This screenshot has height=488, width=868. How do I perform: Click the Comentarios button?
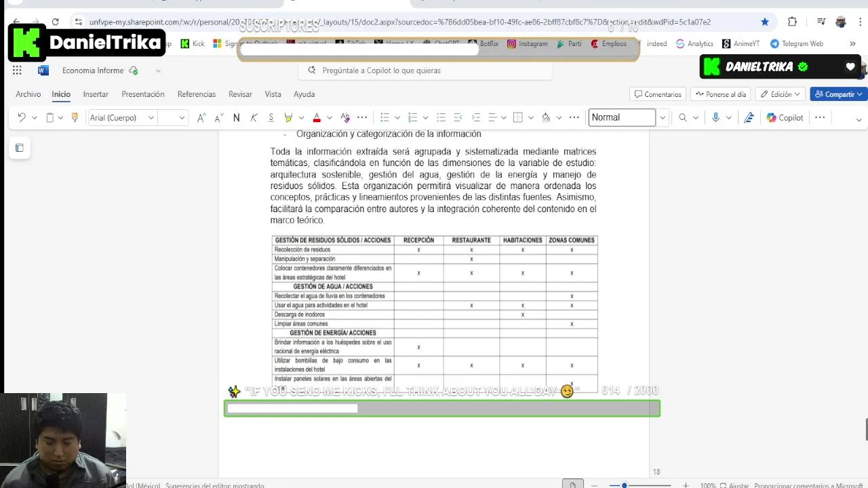click(x=658, y=94)
